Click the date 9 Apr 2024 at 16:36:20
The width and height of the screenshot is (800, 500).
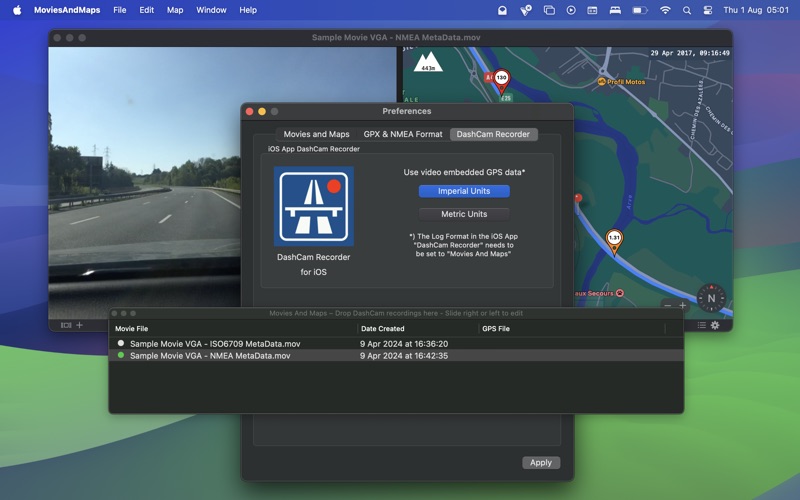[x=404, y=344]
